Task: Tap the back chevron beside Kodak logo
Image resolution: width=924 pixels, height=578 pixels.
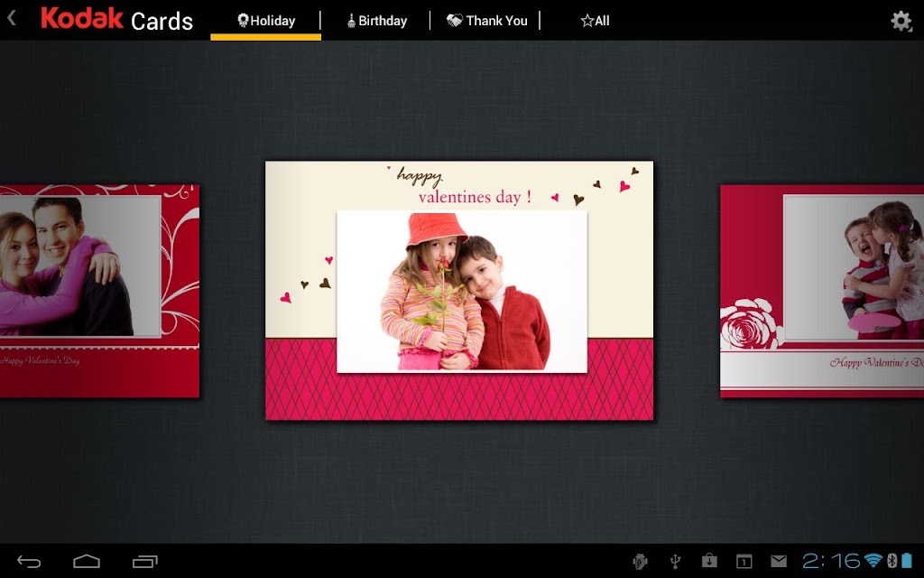Action: (x=11, y=18)
